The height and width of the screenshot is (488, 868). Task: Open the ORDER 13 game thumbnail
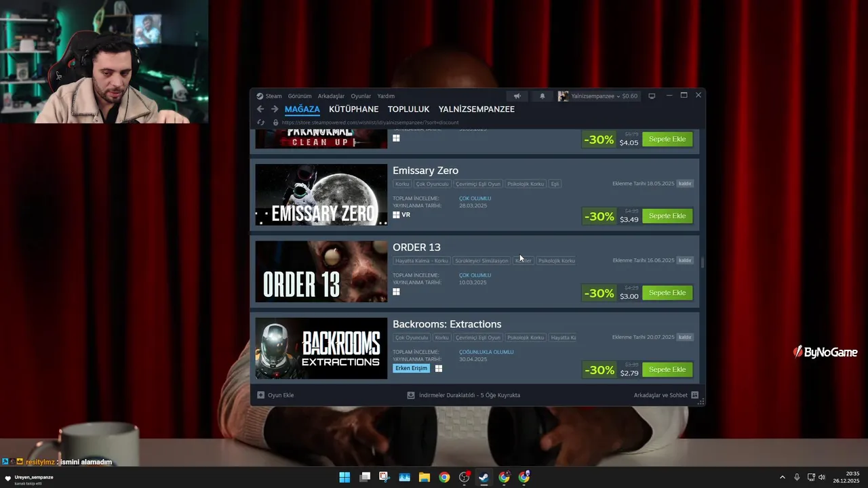coord(321,271)
